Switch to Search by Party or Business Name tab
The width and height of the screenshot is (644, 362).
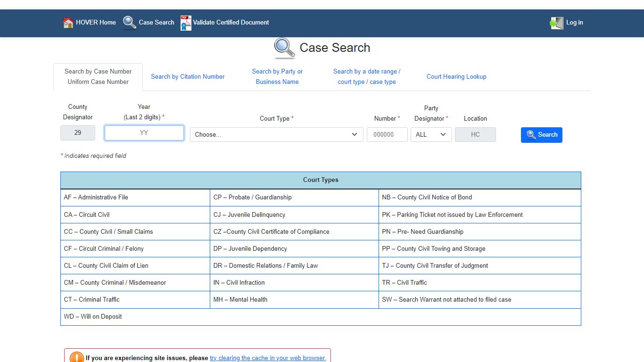[x=277, y=76]
